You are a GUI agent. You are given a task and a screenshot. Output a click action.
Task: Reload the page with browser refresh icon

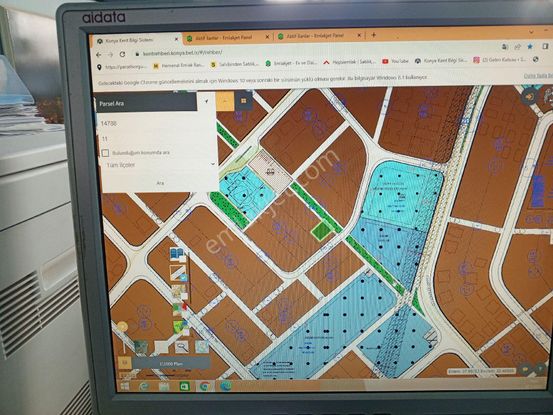(x=122, y=54)
